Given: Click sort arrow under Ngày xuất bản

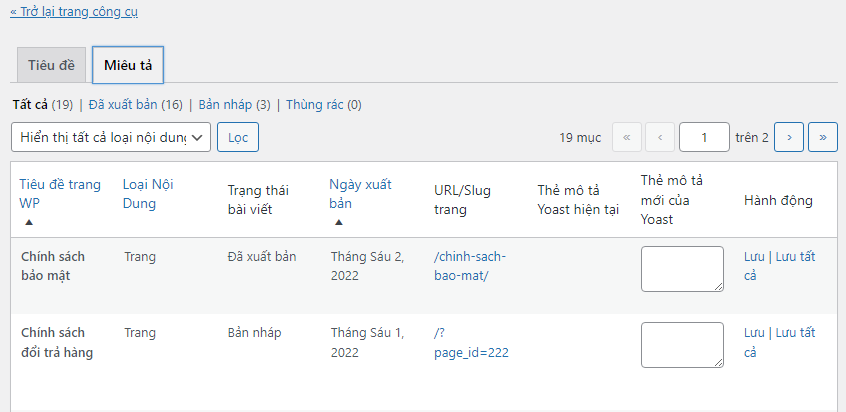Looking at the screenshot, I should [x=339, y=222].
